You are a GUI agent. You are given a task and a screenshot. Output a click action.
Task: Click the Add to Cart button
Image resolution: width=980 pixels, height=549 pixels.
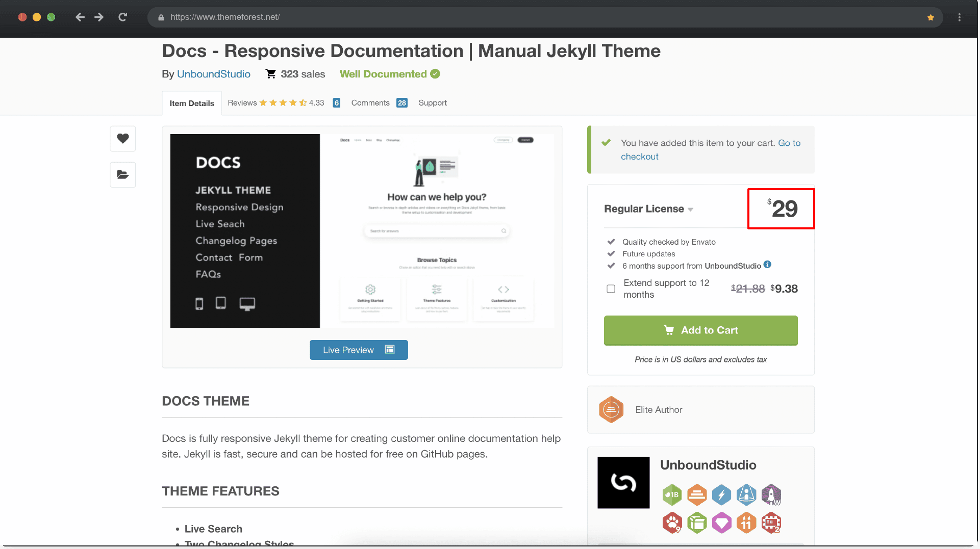pyautogui.click(x=700, y=330)
